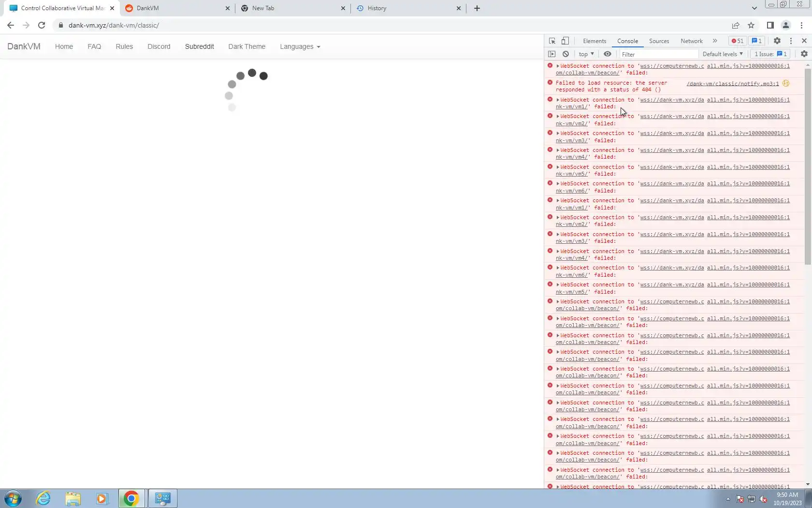Switch to the History browser tab

pyautogui.click(x=409, y=8)
